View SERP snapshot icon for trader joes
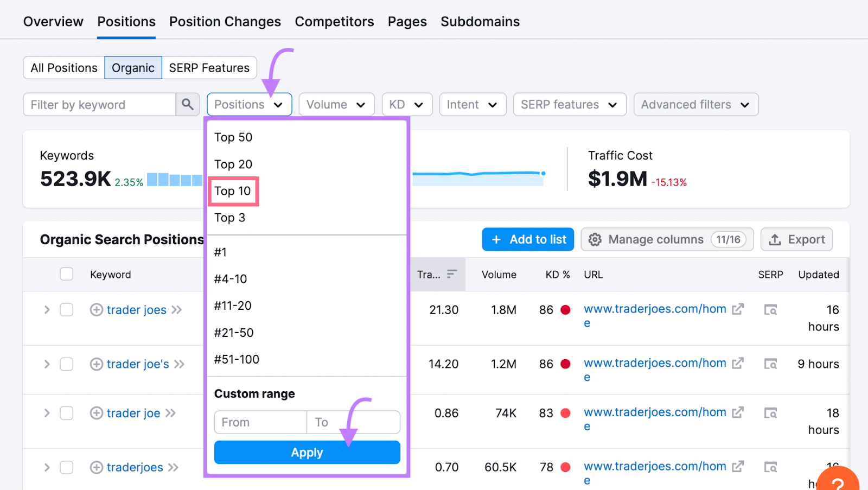 [x=770, y=310]
